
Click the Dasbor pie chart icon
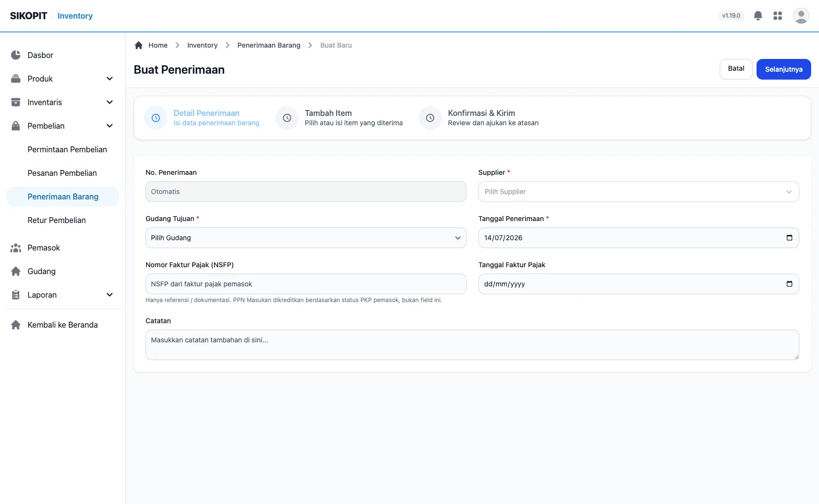pyautogui.click(x=16, y=55)
